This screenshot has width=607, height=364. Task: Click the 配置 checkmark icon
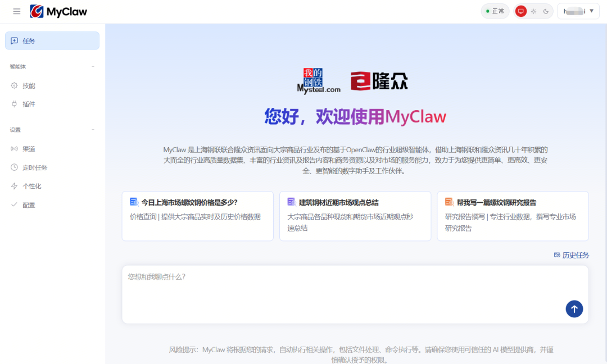[x=14, y=204]
